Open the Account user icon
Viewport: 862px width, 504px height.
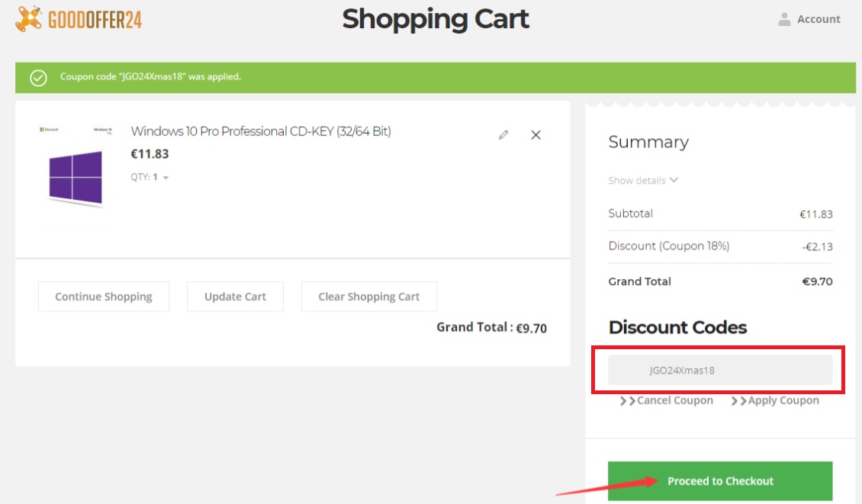pyautogui.click(x=784, y=19)
